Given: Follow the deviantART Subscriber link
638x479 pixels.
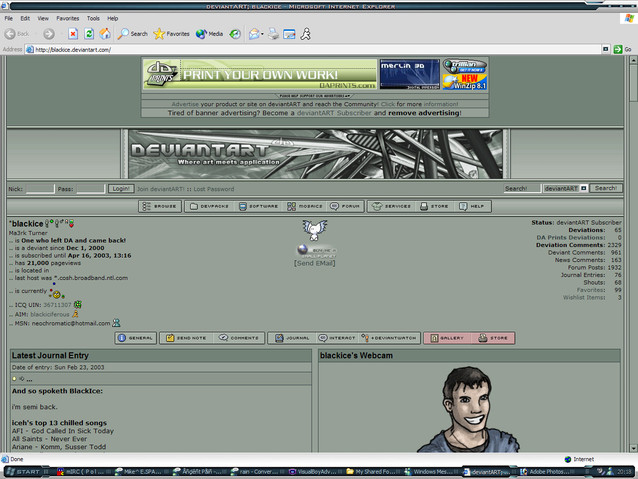Looking at the screenshot, I should point(334,113).
